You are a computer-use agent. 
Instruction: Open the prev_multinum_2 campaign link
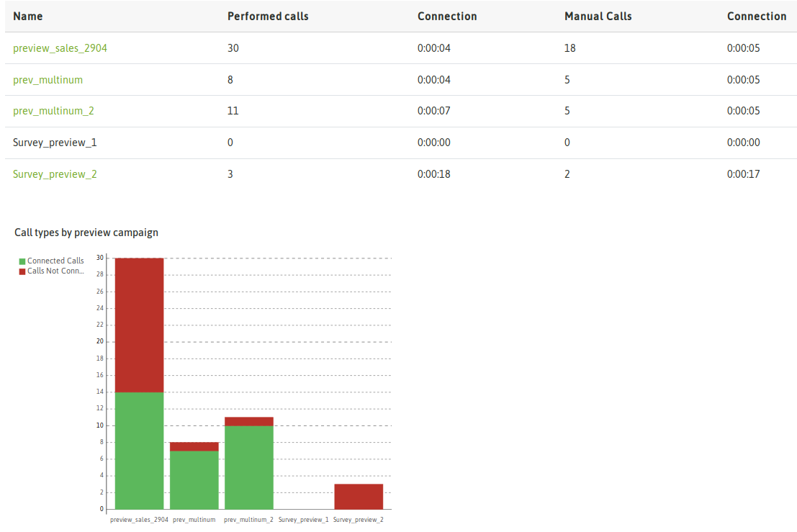(53, 112)
